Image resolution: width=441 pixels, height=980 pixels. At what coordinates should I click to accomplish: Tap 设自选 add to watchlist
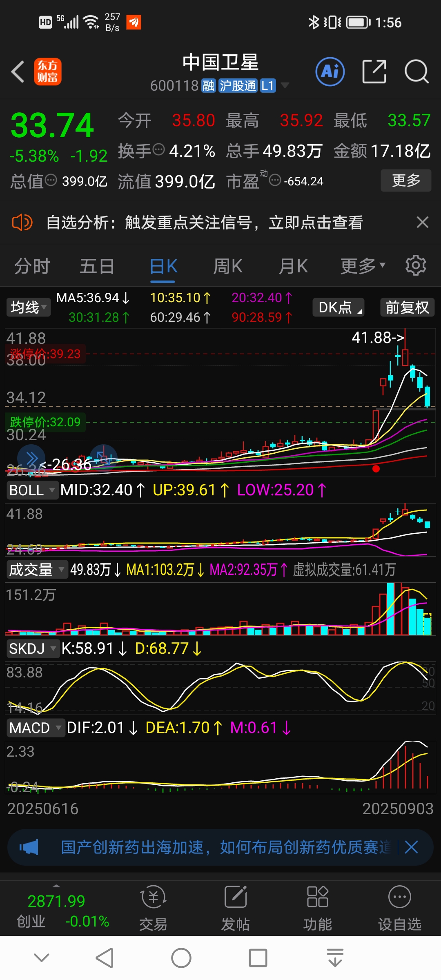[x=400, y=909]
